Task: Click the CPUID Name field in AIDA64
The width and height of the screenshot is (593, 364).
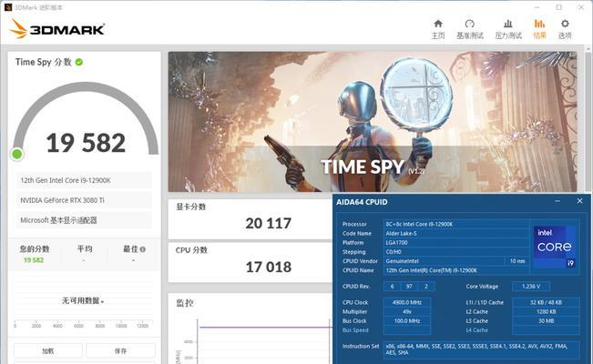Action: tap(456, 270)
